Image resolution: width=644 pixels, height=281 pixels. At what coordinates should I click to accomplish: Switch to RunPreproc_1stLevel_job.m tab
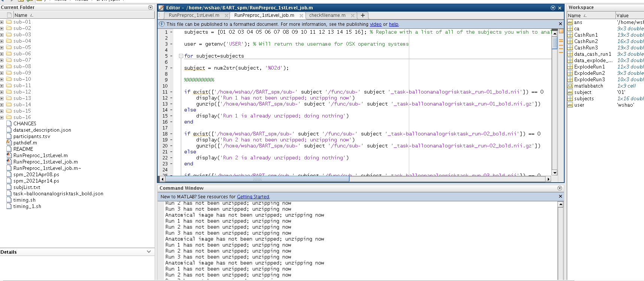click(264, 15)
